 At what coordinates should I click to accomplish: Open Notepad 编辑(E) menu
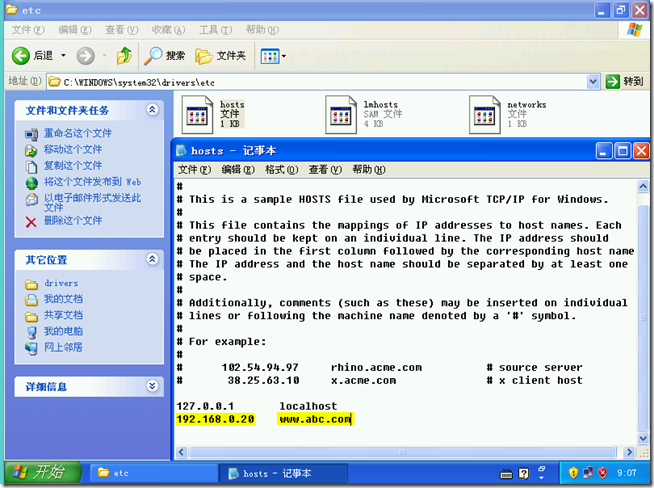[238, 170]
